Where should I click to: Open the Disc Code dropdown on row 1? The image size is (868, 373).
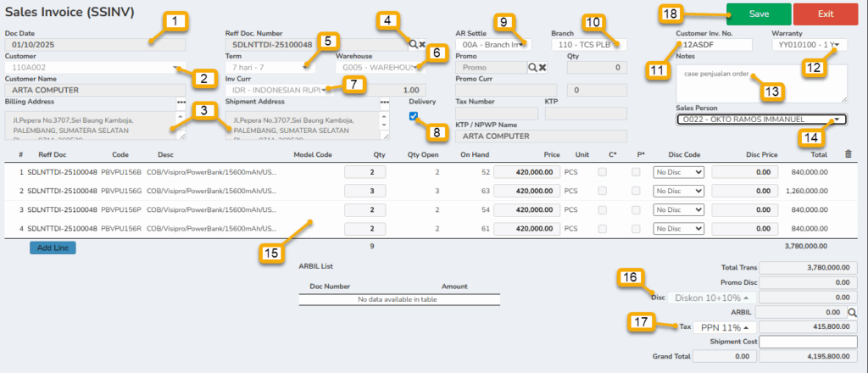pyautogui.click(x=679, y=172)
